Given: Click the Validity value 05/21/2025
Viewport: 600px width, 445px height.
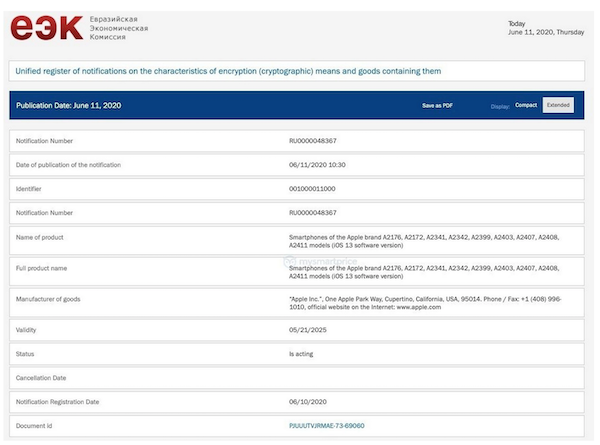Looking at the screenshot, I should [306, 330].
